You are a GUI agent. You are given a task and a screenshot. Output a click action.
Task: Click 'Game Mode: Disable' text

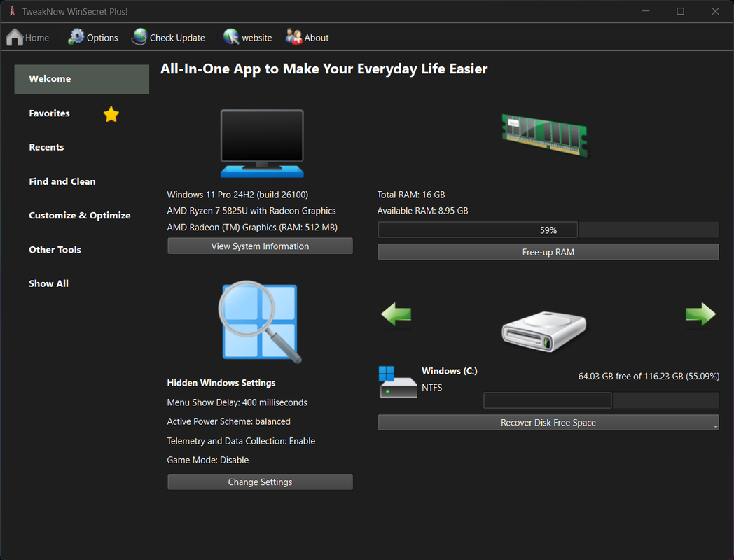coord(208,461)
